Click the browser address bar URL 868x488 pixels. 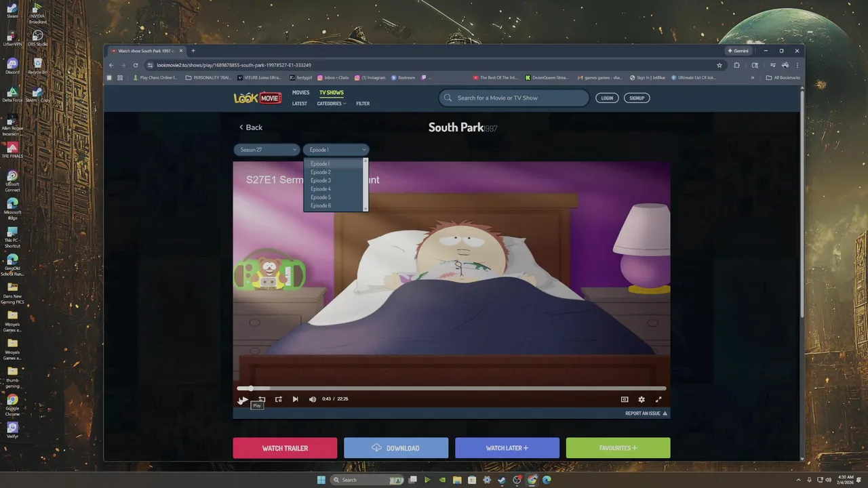pyautogui.click(x=234, y=65)
